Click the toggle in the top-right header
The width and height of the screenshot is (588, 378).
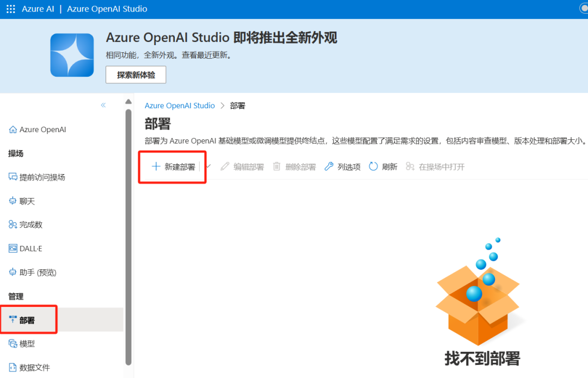[x=584, y=9]
